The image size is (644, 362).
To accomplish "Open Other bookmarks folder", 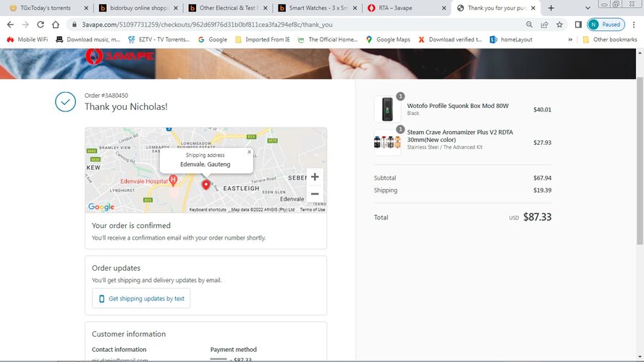I will pos(610,39).
